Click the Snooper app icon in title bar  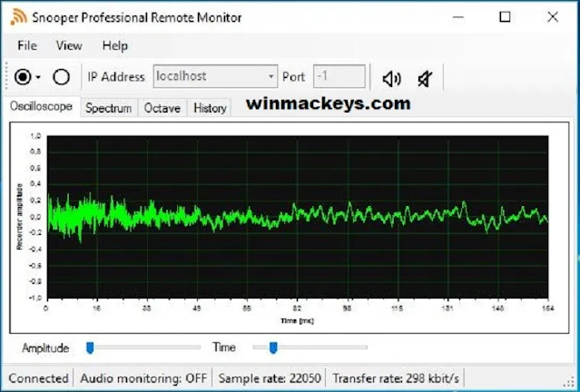tap(18, 17)
